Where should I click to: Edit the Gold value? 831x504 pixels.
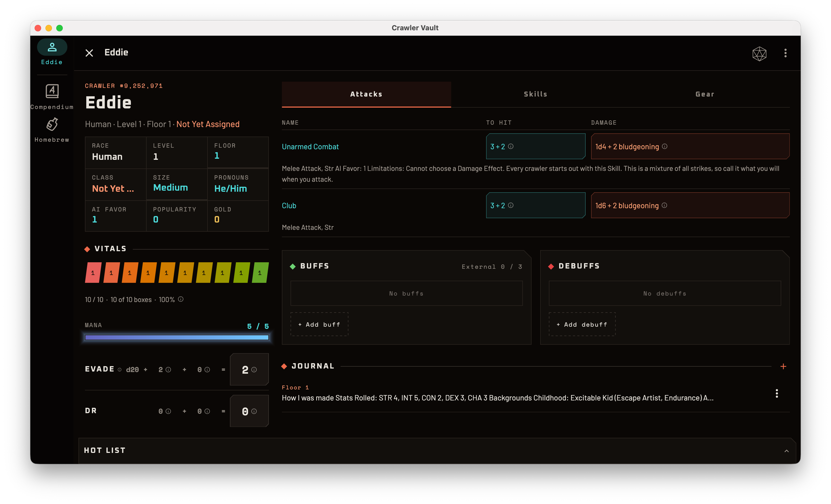tap(238, 216)
